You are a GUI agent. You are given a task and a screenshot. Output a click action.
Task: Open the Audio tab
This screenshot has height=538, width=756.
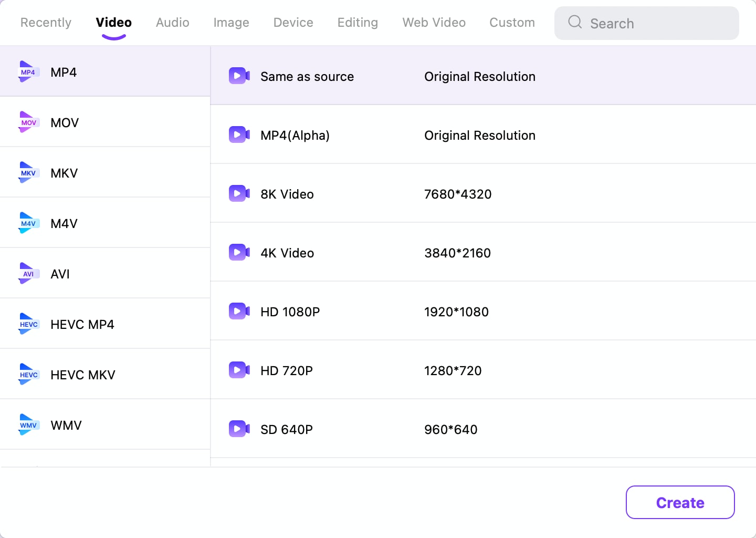coord(173,23)
